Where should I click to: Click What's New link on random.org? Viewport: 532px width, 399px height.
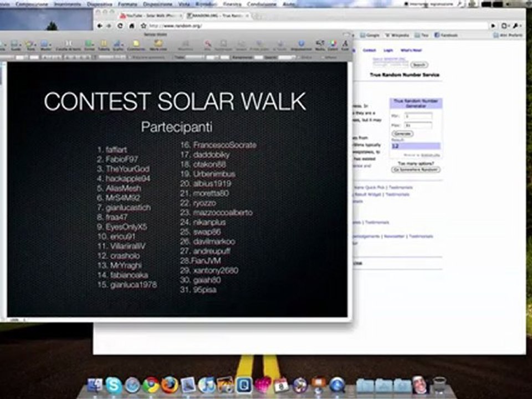[x=411, y=50]
